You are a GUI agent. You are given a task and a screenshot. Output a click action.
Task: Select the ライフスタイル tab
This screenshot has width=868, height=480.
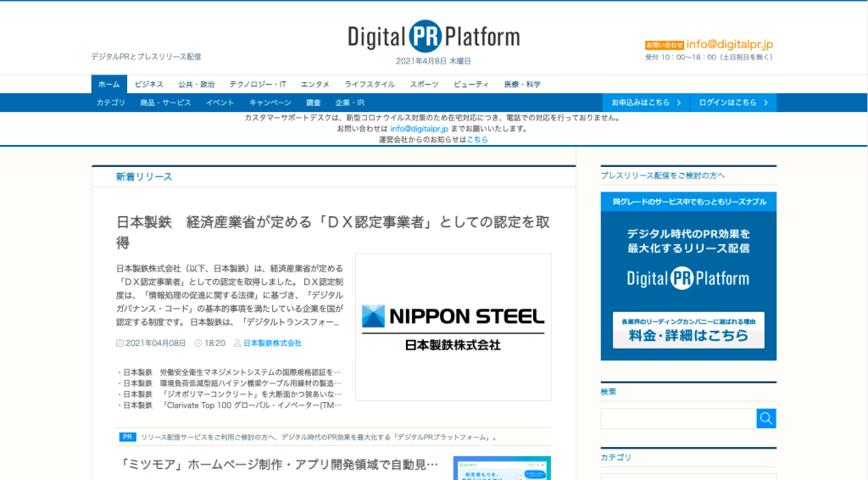click(x=370, y=84)
